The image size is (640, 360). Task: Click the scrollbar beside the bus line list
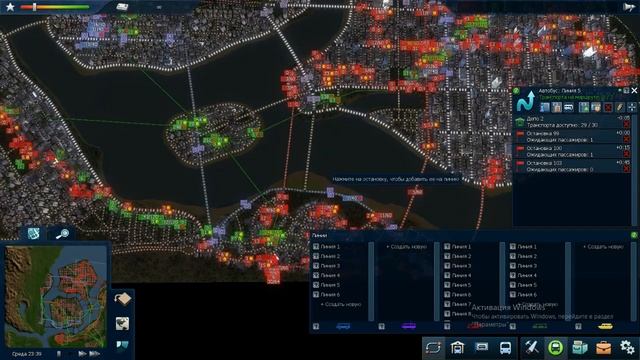pyautogui.click(x=371, y=281)
